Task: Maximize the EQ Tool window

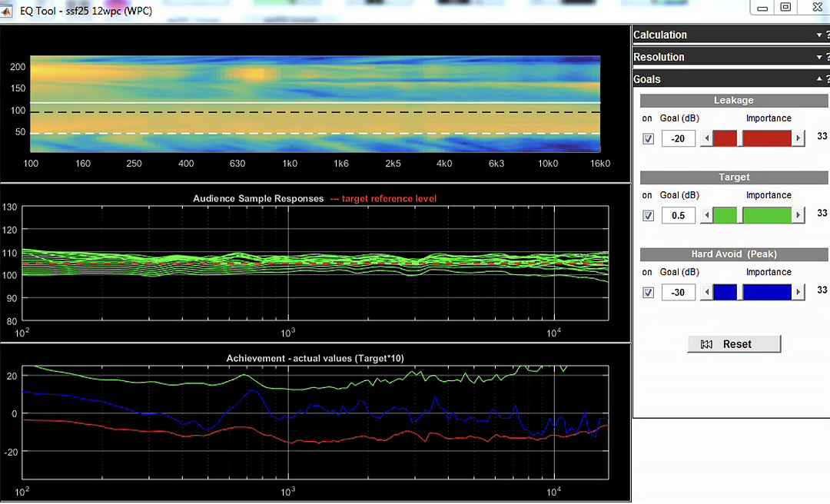Action: 785,7
